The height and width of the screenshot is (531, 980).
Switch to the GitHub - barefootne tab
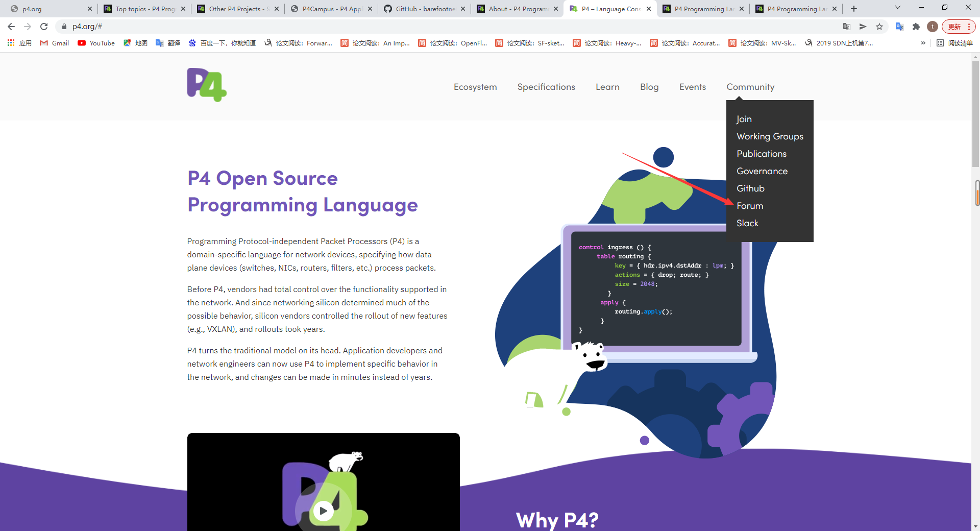pyautogui.click(x=425, y=9)
